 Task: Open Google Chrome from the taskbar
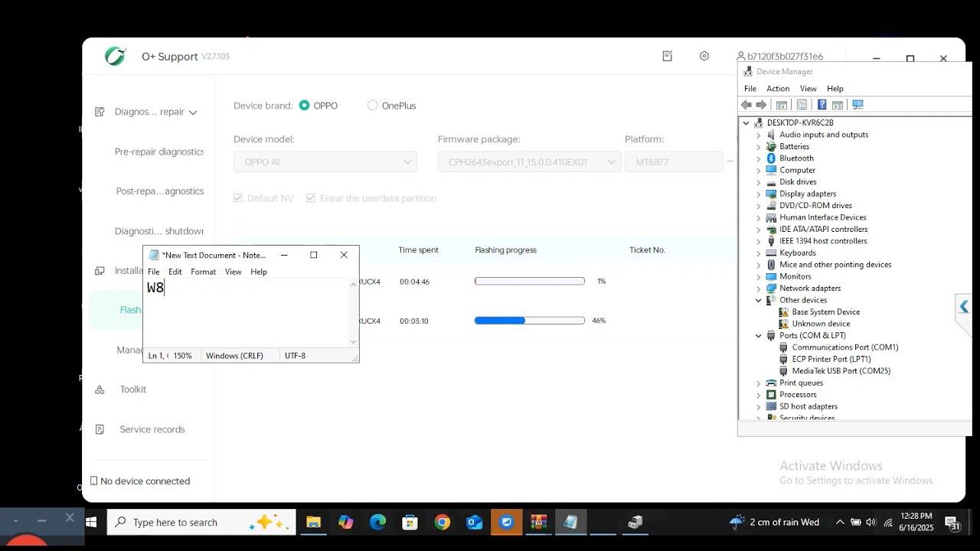[x=443, y=523]
